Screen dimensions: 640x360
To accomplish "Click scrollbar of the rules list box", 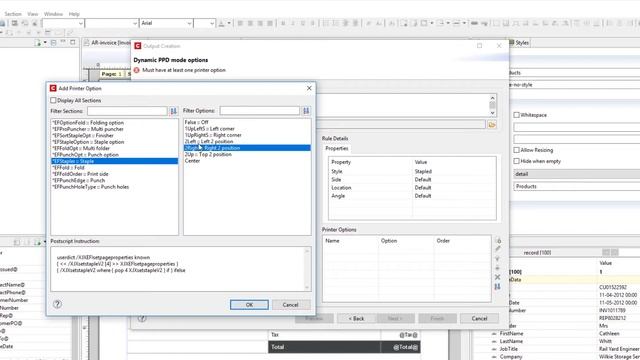I will click(492, 105).
